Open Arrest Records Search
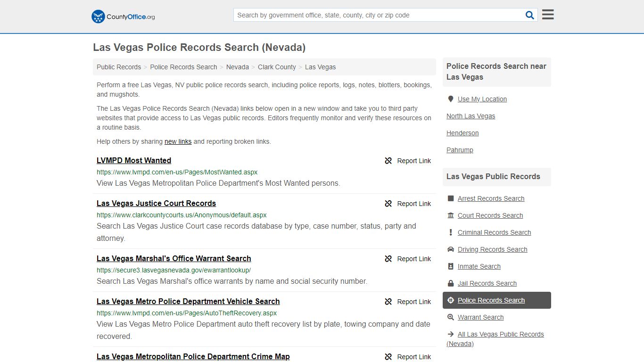Viewport: 644px width, 362px height. [491, 198]
